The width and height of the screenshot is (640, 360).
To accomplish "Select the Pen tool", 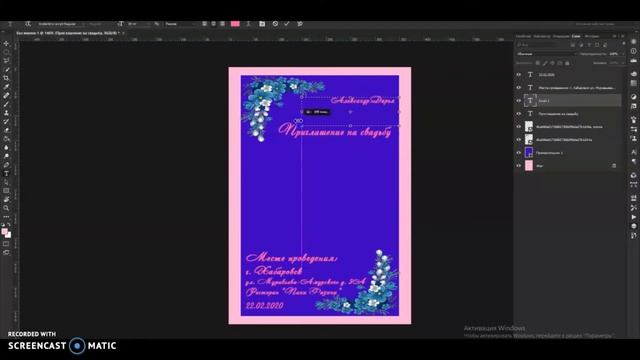I will [6, 165].
